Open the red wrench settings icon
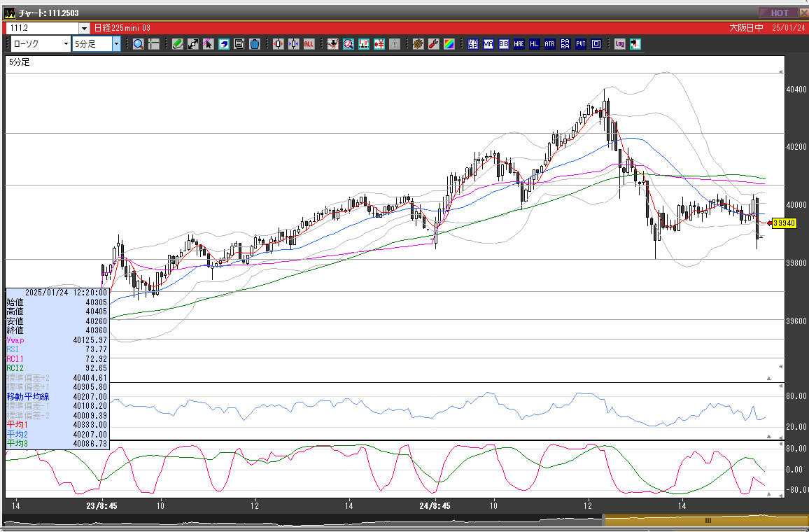Viewport: 809px width, 532px height. pyautogui.click(x=433, y=44)
